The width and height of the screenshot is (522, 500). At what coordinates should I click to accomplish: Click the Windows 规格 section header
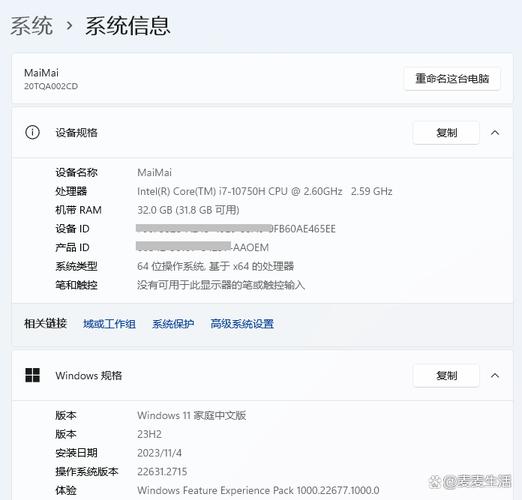89,376
